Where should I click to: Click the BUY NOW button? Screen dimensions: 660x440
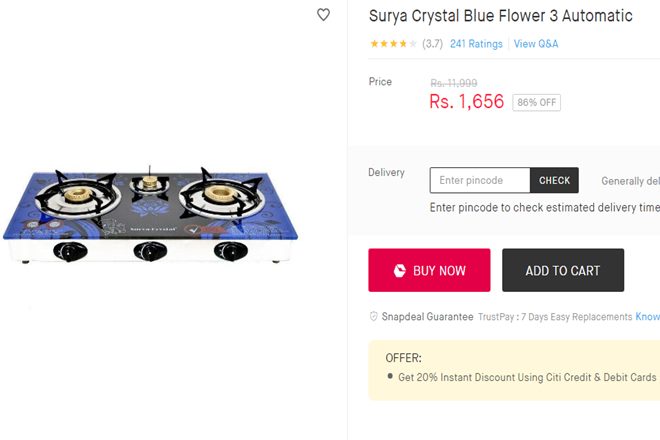click(429, 270)
